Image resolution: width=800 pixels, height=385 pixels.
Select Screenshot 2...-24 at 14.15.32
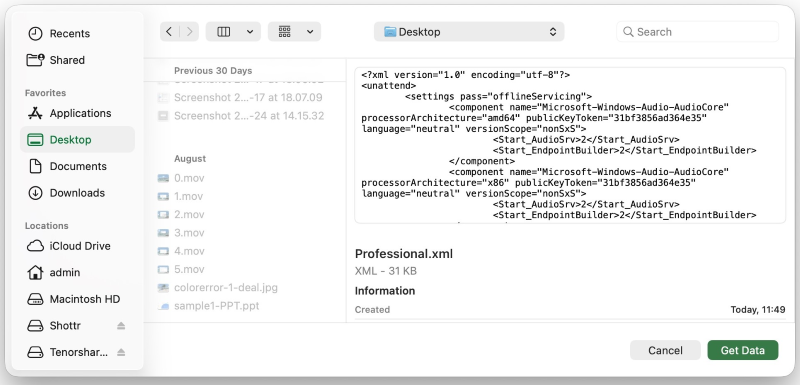pyautogui.click(x=248, y=116)
